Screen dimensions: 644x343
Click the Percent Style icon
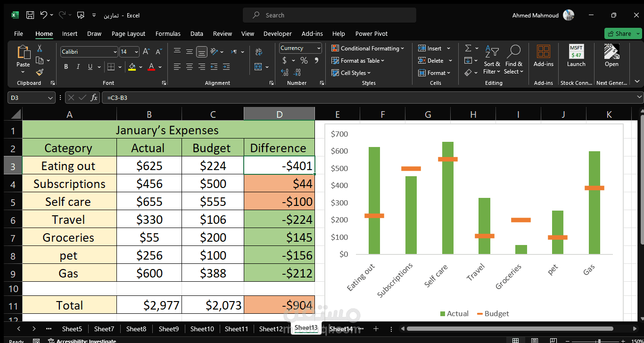click(304, 60)
